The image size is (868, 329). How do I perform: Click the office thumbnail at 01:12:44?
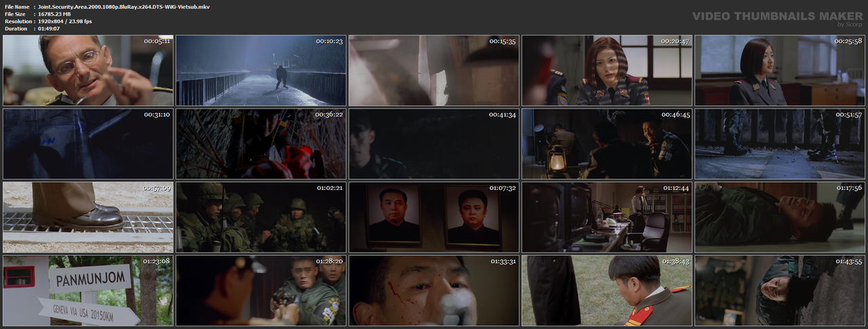pos(607,217)
